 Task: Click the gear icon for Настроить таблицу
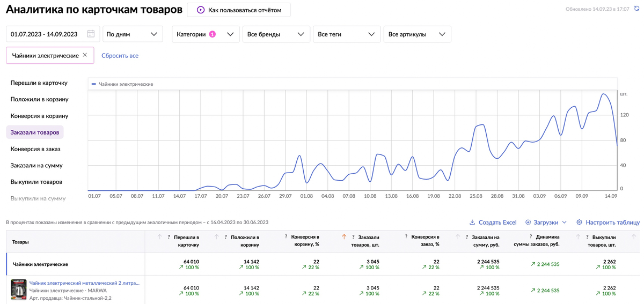[x=579, y=222]
